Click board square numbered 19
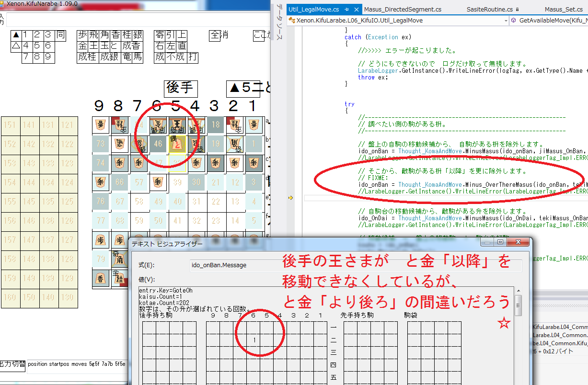588x385 pixels. [x=215, y=144]
